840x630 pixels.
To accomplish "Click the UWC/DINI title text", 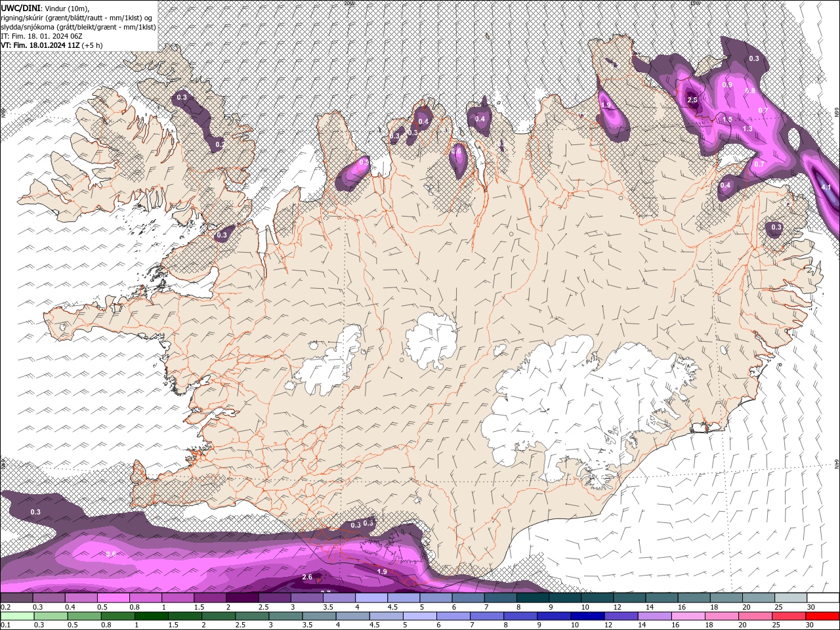I will [x=20, y=7].
